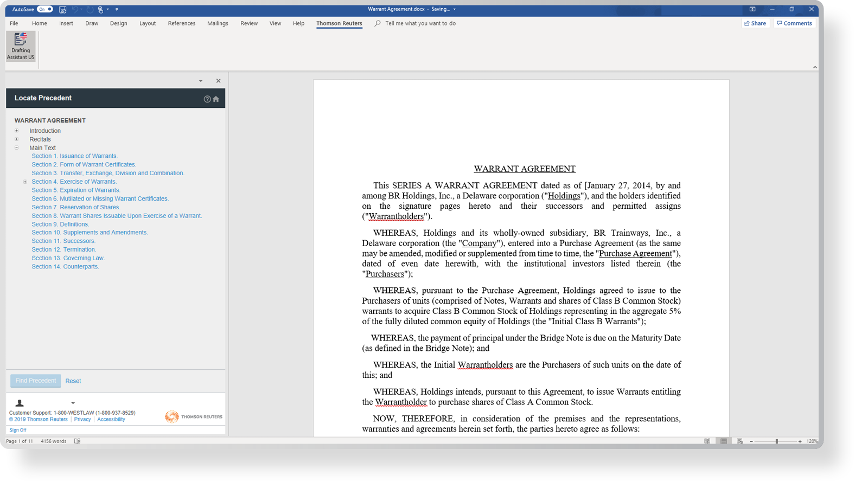Expand Section 4 Exercise of Warrants node
The width and height of the screenshot is (868, 488).
click(25, 182)
